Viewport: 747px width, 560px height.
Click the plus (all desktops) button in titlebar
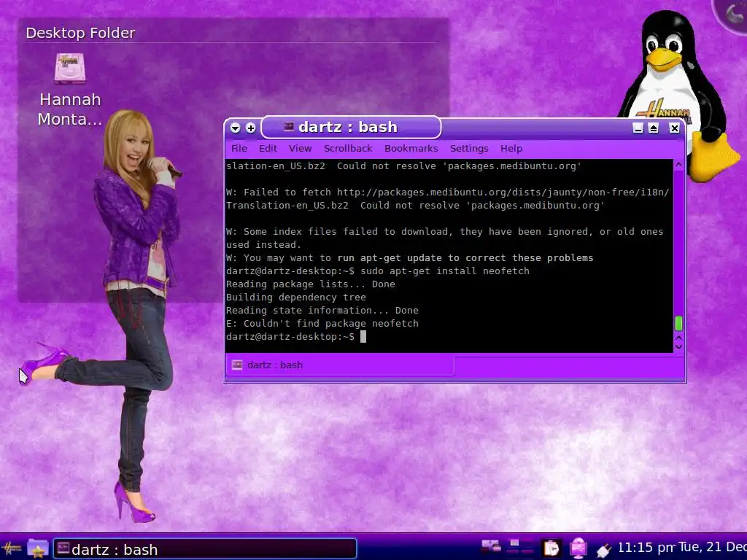(x=251, y=128)
